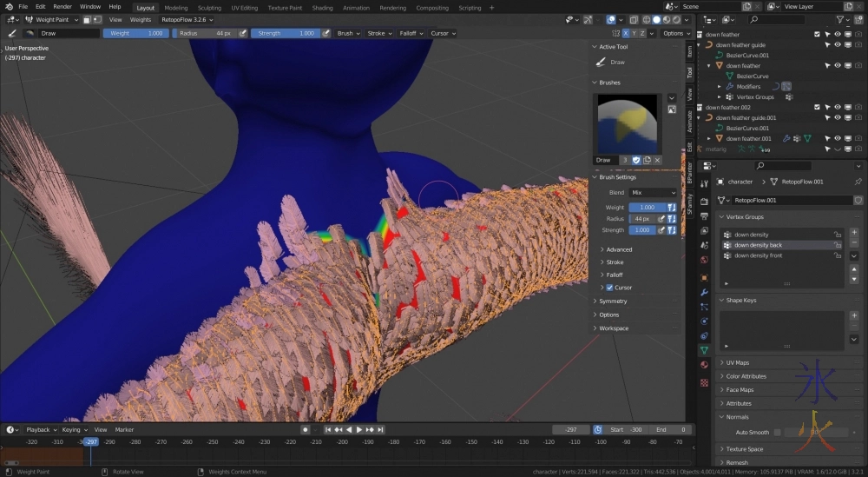Switch to the Sculpting workspace tab
868x477 pixels.
click(x=209, y=7)
